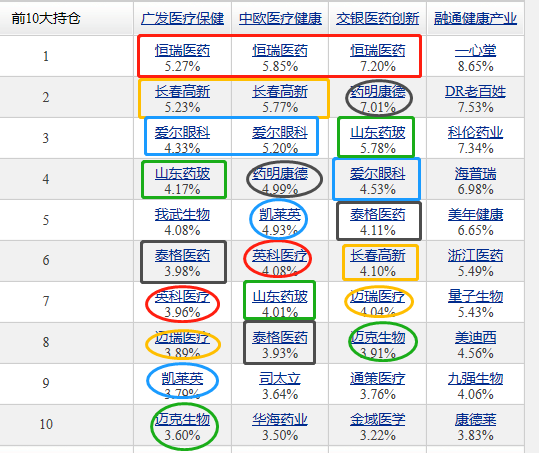
Task: Open the 量子生物 stock link
Action: point(475,296)
